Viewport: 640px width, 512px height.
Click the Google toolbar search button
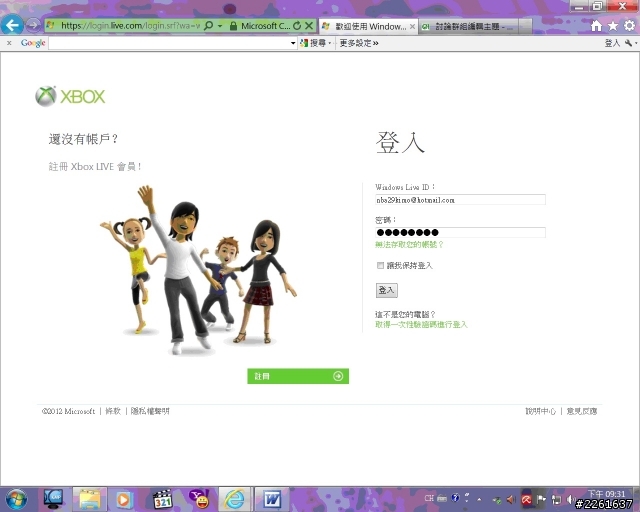tap(313, 43)
